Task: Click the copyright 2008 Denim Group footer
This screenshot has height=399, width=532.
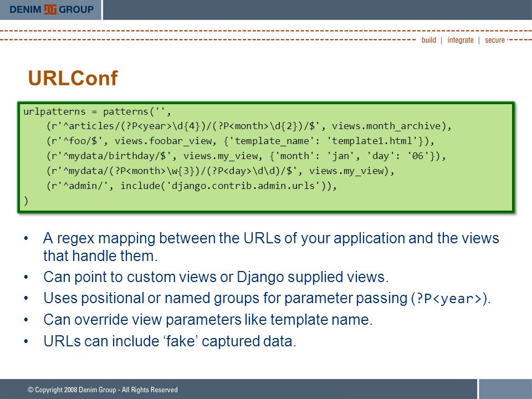Action: (x=103, y=390)
